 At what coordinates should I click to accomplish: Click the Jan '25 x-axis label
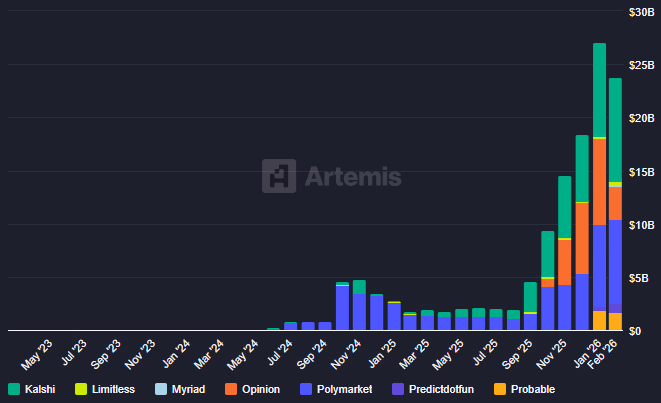coord(382,354)
